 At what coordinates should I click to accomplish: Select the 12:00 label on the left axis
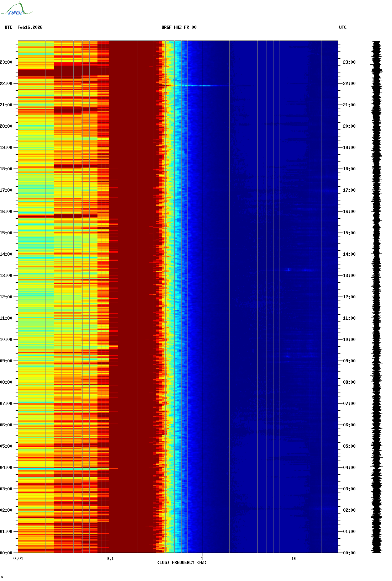point(6,297)
